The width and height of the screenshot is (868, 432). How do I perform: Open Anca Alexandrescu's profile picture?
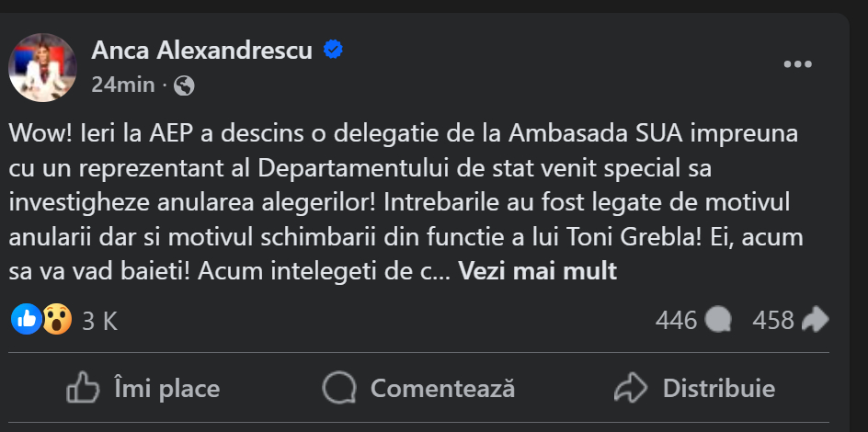pos(42,67)
